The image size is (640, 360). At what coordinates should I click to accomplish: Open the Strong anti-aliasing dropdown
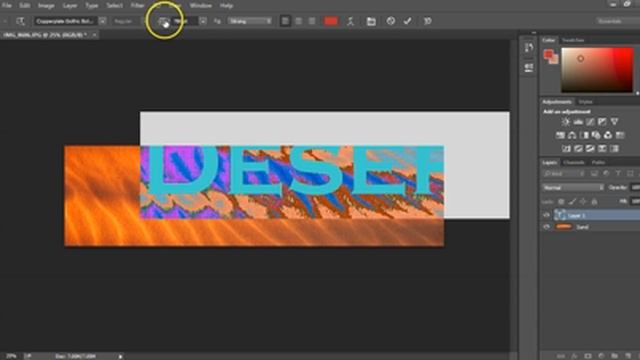pyautogui.click(x=250, y=21)
